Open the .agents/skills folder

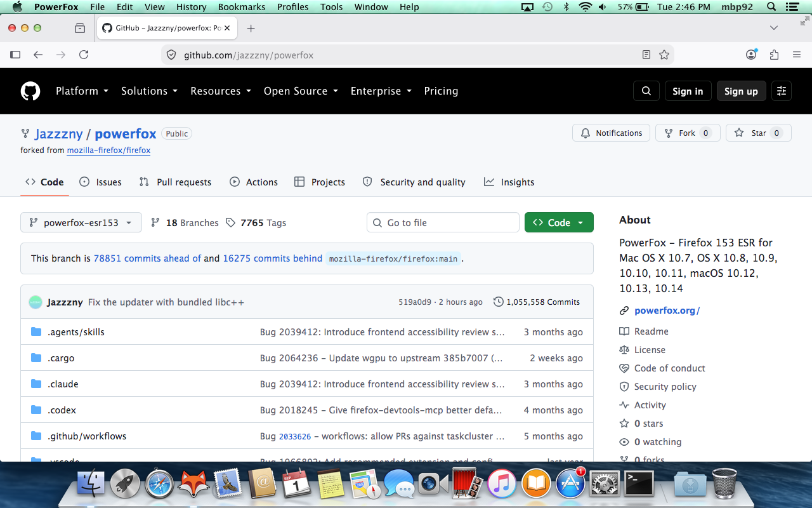pos(76,332)
